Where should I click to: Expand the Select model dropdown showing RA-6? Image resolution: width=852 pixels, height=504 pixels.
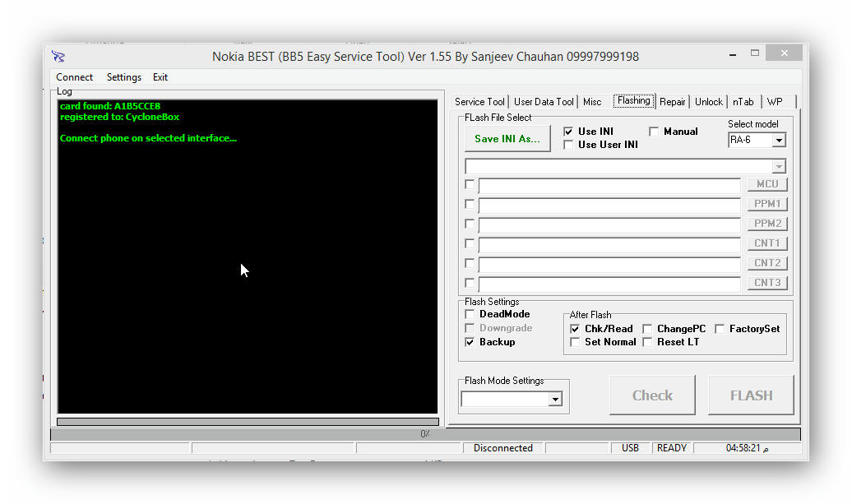coord(779,140)
